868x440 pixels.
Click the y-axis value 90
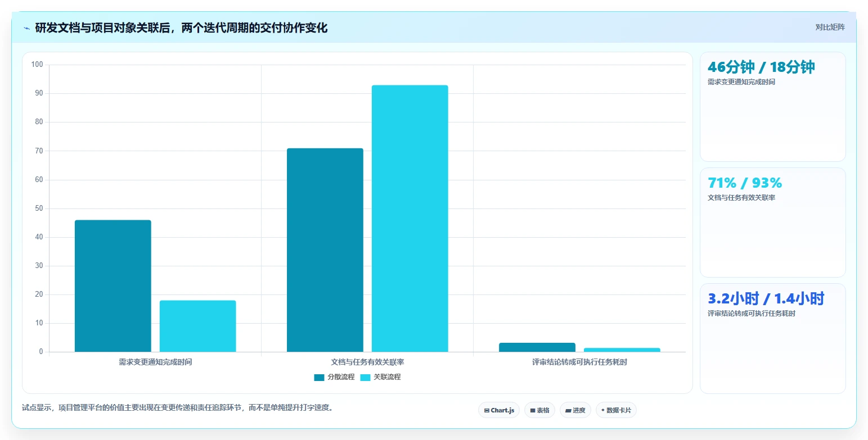(x=39, y=93)
